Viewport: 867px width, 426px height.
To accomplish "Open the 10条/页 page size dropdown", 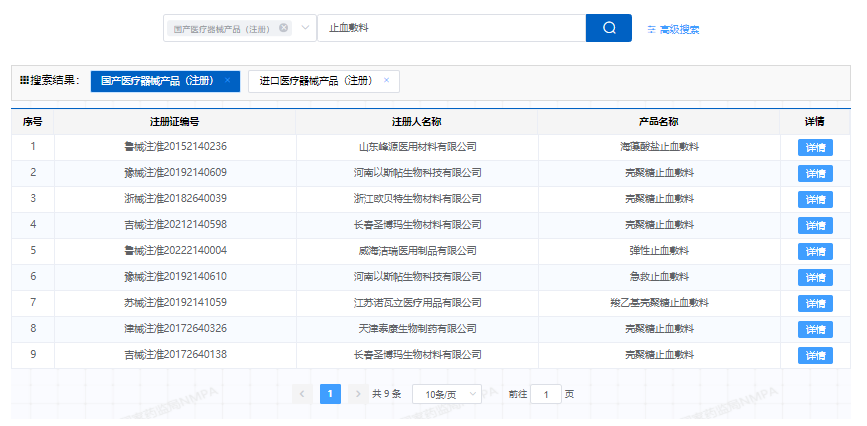I will pos(446,394).
